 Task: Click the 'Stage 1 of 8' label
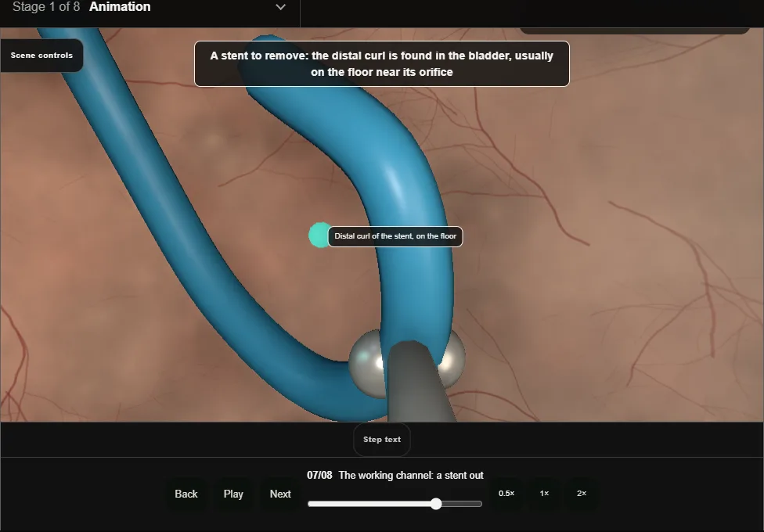46,7
